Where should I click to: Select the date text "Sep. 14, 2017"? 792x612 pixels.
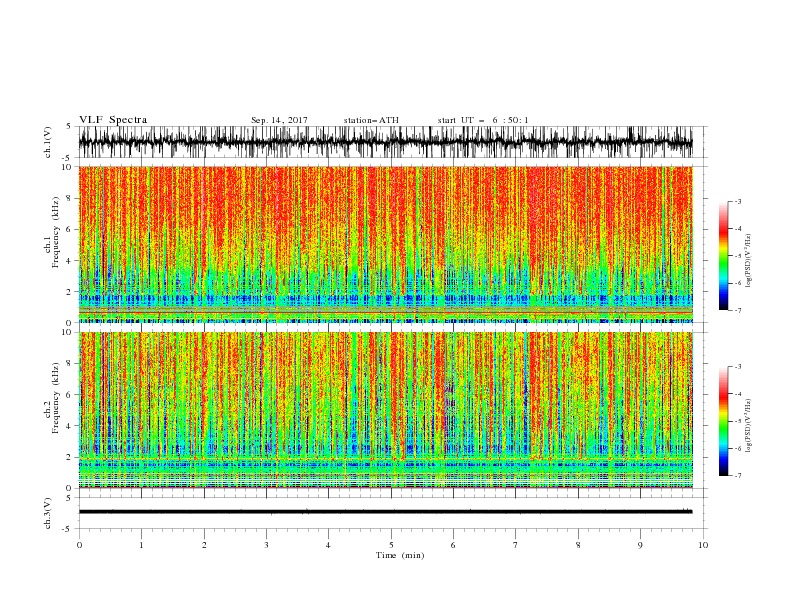pyautogui.click(x=279, y=120)
